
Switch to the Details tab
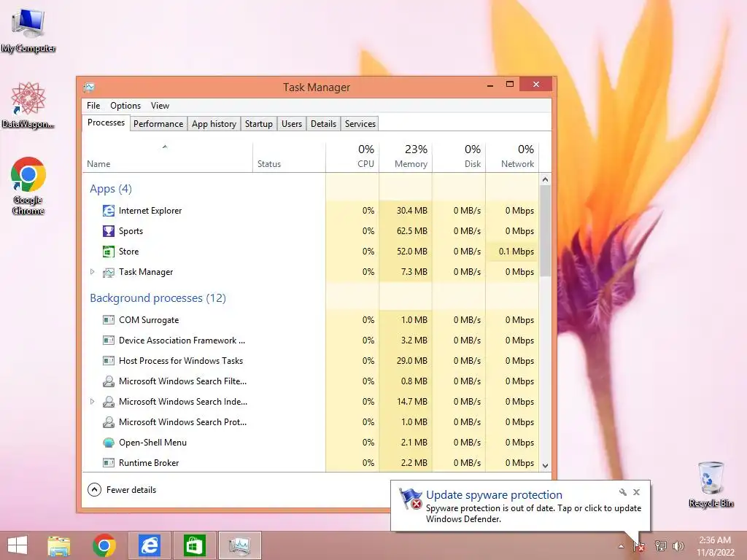pyautogui.click(x=323, y=124)
